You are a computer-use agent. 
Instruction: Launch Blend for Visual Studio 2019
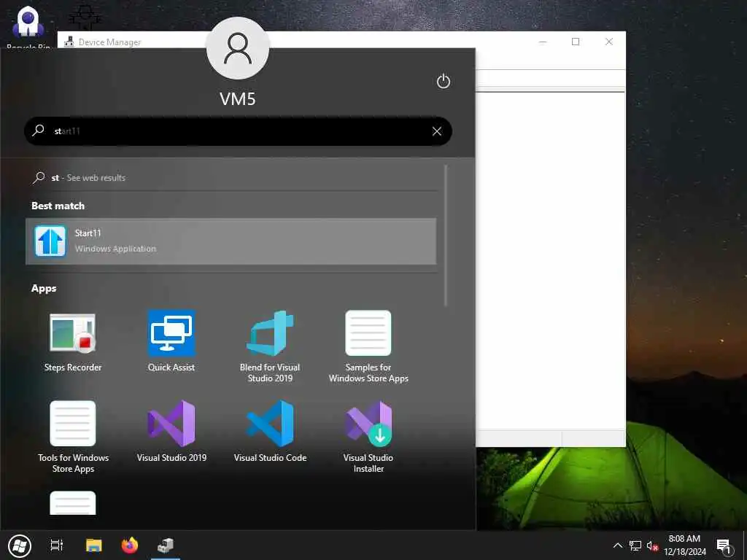coord(270,346)
